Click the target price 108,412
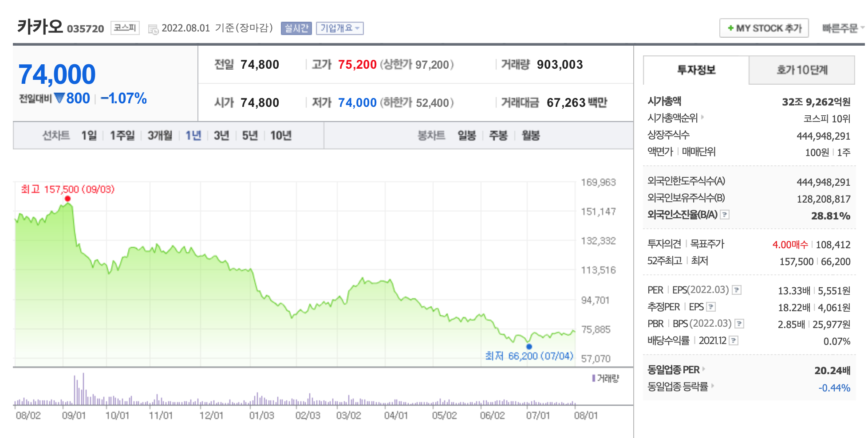868x438 pixels. pyautogui.click(x=833, y=245)
